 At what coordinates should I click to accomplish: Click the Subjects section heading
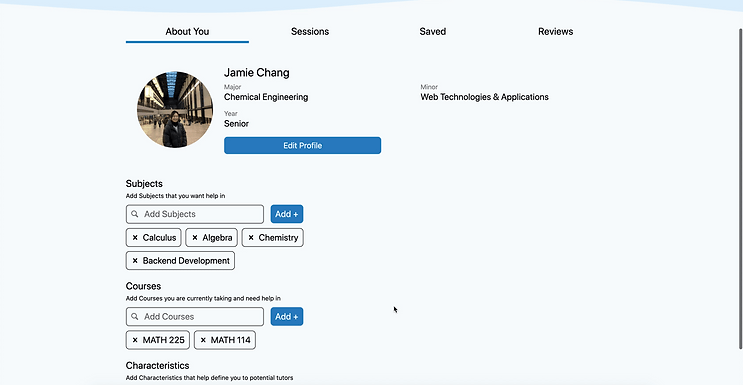(144, 183)
